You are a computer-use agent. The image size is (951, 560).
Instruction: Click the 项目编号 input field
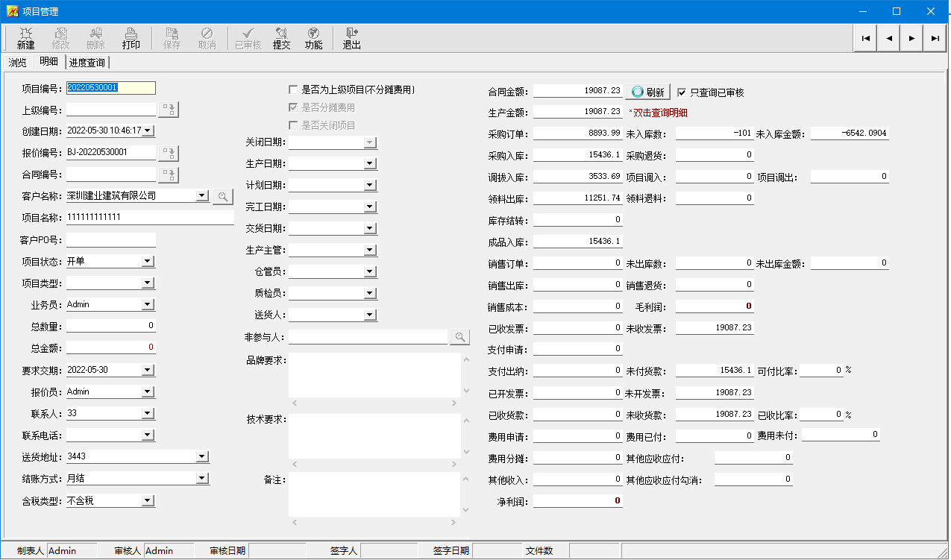click(x=111, y=87)
